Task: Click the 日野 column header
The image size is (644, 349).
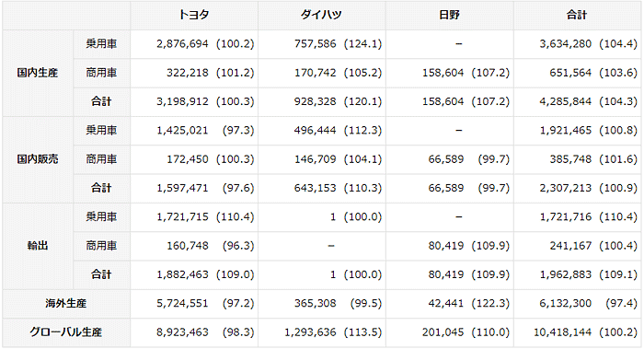Action: click(449, 16)
